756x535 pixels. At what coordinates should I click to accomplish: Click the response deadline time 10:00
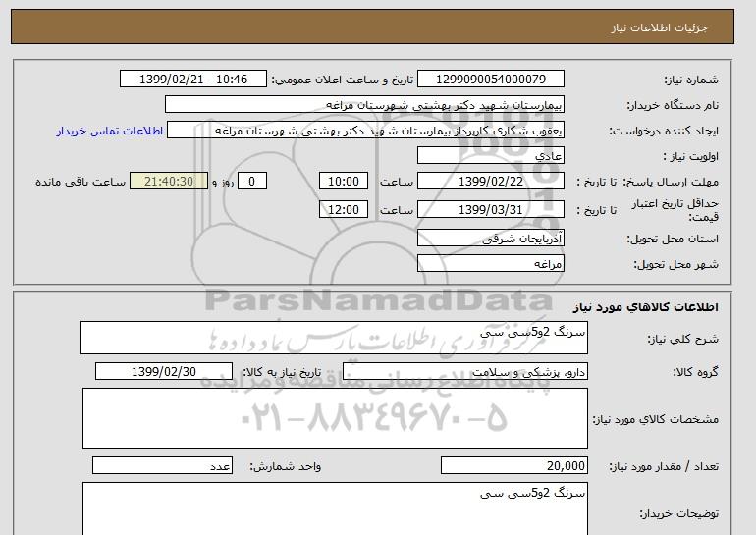coord(344,182)
